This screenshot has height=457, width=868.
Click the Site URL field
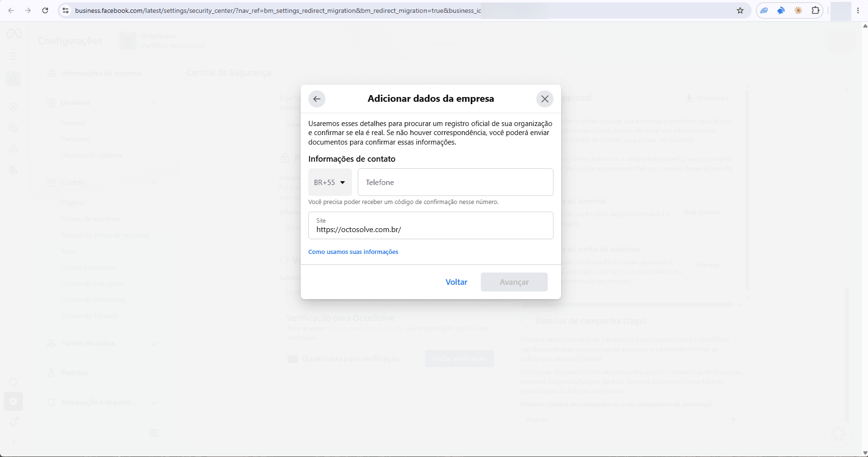tap(430, 225)
